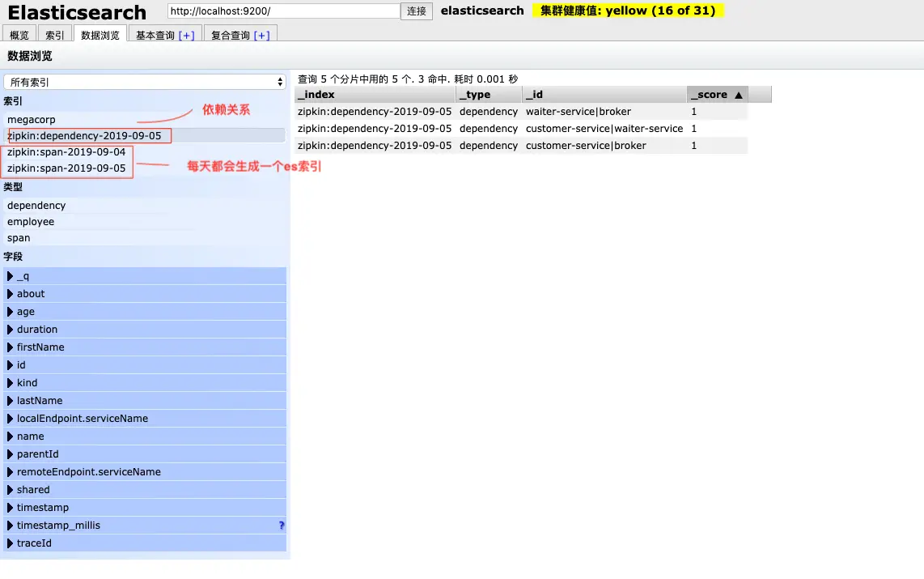The width and height of the screenshot is (924, 579).
Task: Expand the localEndpoint.serviceName field filter
Action: click(x=145, y=418)
